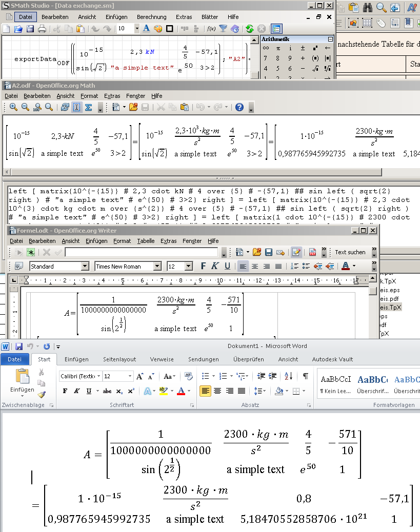
Task: Toggle the formula cursor in OpenOffice Math
Action: [76, 107]
